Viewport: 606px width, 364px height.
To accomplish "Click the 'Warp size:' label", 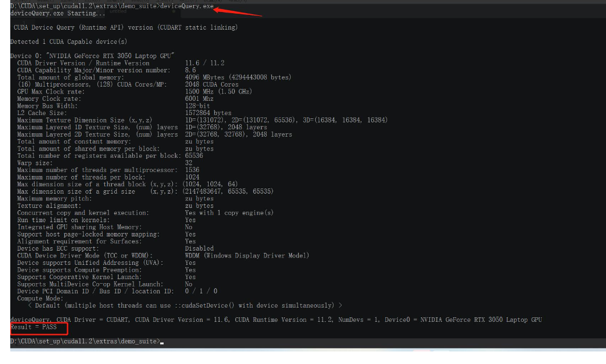I will pyautogui.click(x=35, y=163).
